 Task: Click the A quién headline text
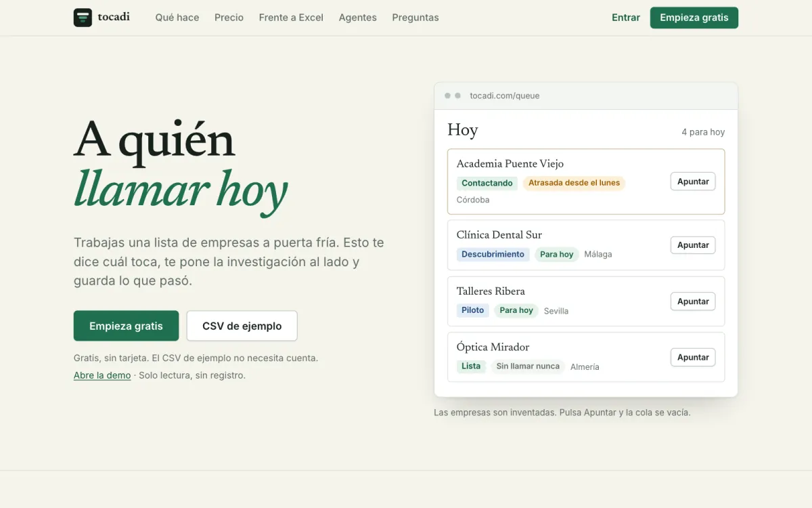pos(154,141)
